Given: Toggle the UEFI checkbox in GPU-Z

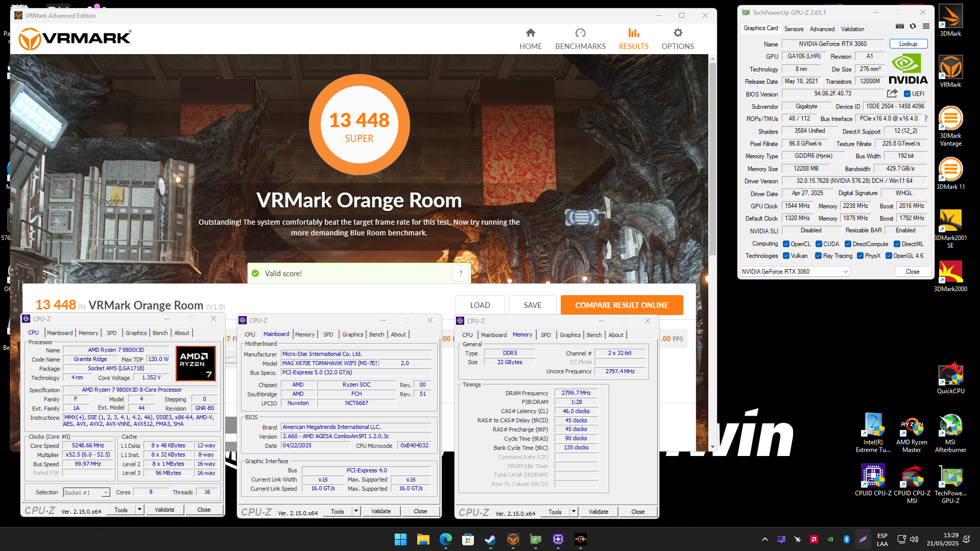Looking at the screenshot, I should click(x=907, y=94).
